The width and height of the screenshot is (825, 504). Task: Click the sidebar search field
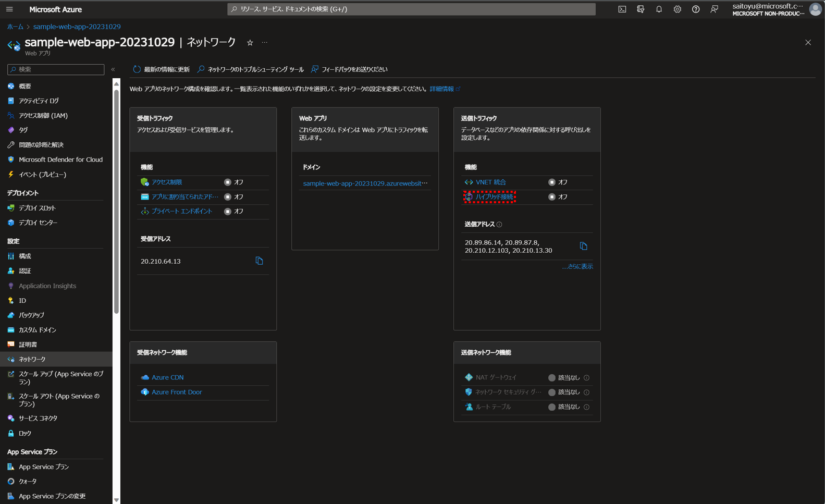tap(56, 69)
